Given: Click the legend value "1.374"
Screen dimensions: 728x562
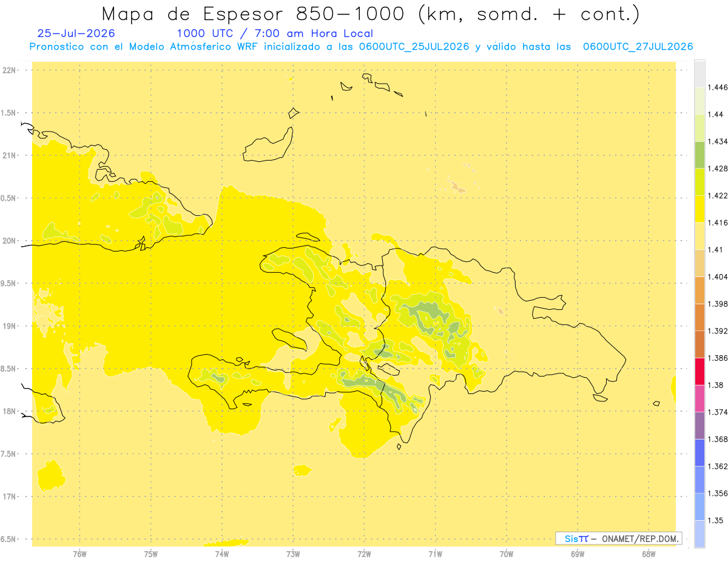Looking at the screenshot, I should [x=718, y=412].
